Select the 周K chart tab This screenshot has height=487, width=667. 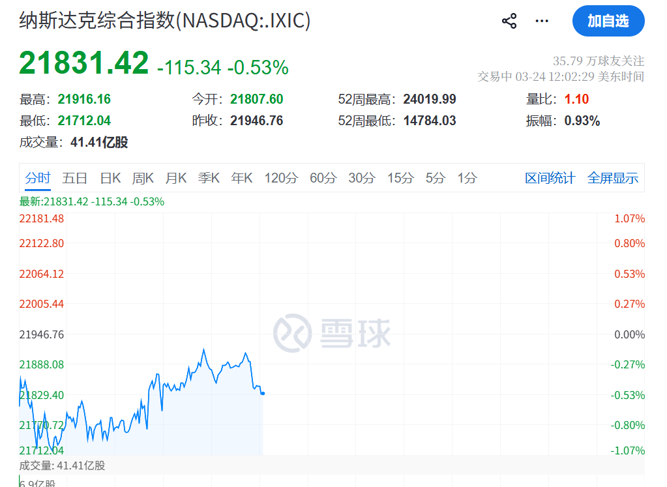143,178
